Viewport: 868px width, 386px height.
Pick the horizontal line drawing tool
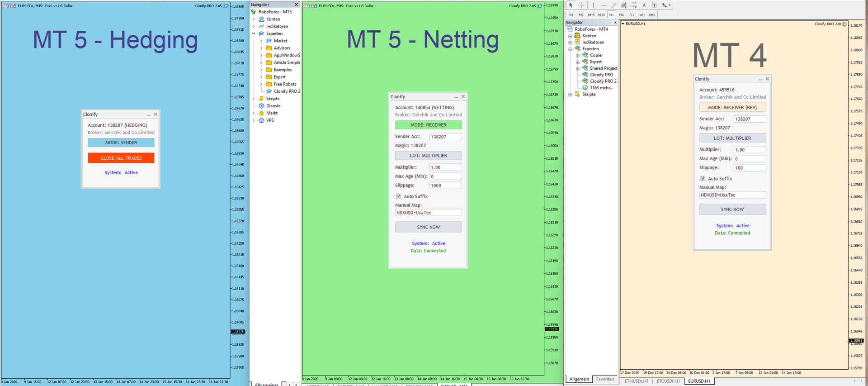coord(604,5)
